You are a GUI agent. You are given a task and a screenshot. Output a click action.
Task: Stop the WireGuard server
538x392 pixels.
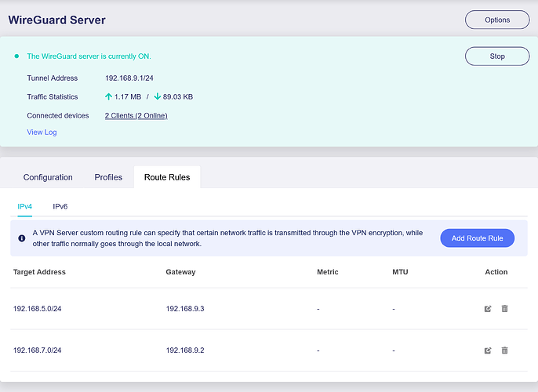(x=497, y=56)
